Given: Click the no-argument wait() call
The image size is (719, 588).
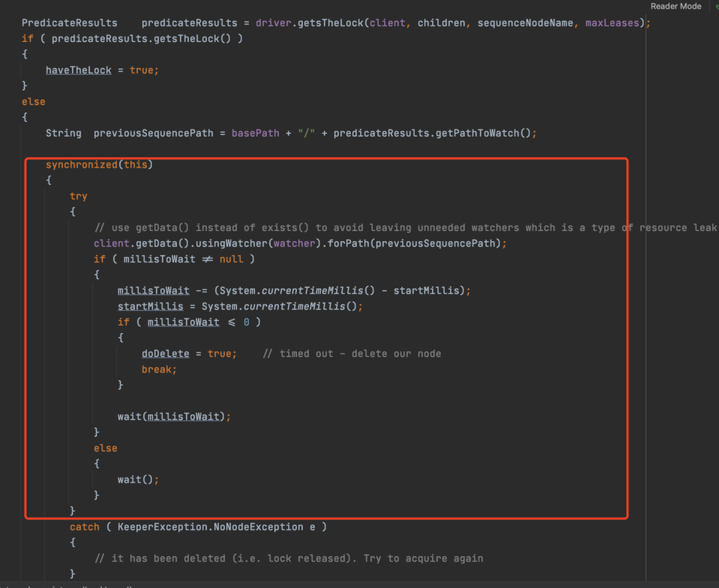Looking at the screenshot, I should point(138,479).
